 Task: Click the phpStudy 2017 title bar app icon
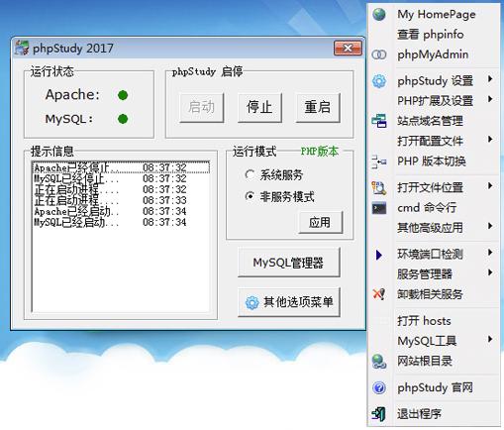(22, 49)
